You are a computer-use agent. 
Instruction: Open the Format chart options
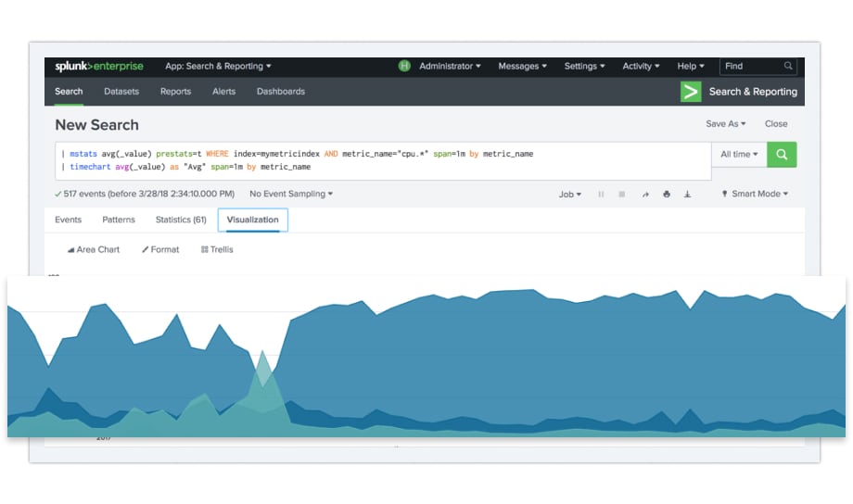pyautogui.click(x=160, y=250)
